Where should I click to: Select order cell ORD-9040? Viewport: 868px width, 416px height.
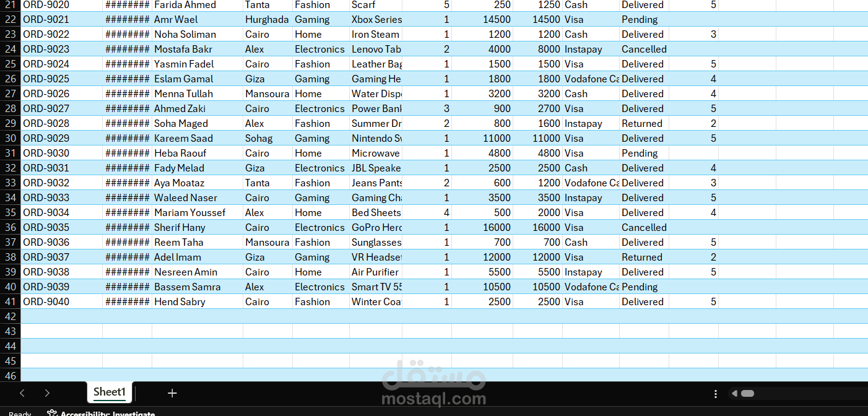tap(61, 301)
